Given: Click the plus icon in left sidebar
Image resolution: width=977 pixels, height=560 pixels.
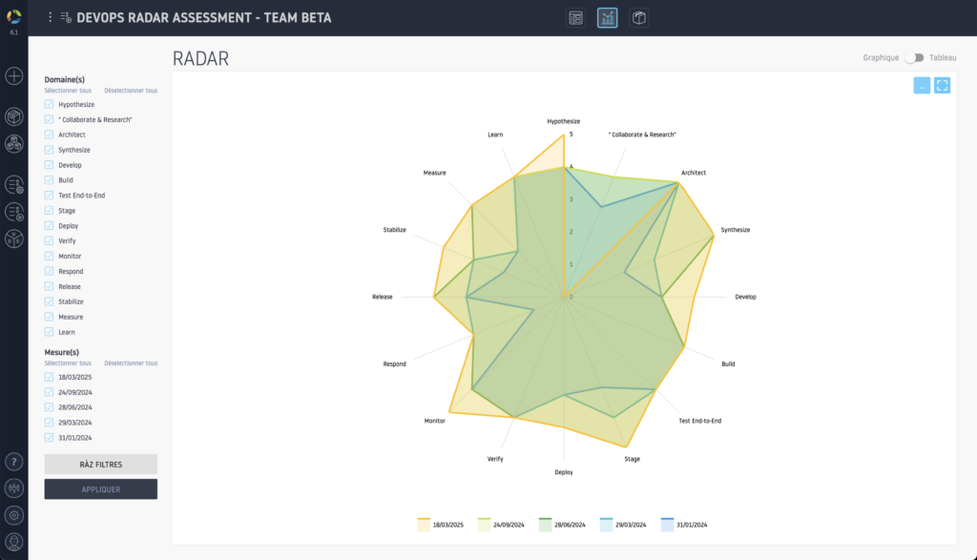Looking at the screenshot, I should (14, 75).
